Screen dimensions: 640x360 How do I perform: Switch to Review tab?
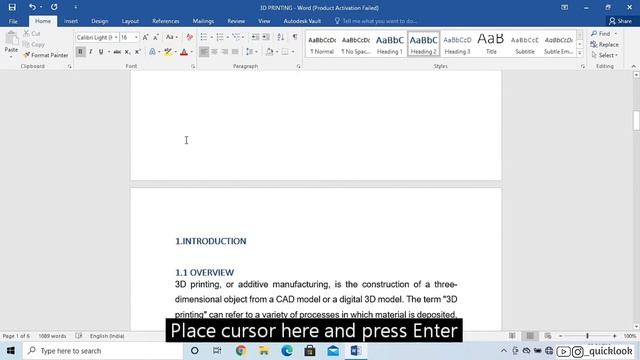[x=236, y=21]
